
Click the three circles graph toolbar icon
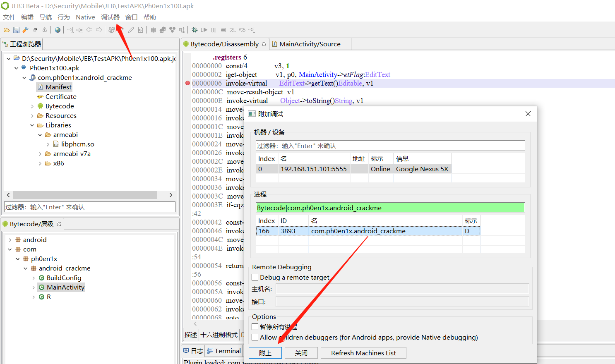click(x=172, y=30)
